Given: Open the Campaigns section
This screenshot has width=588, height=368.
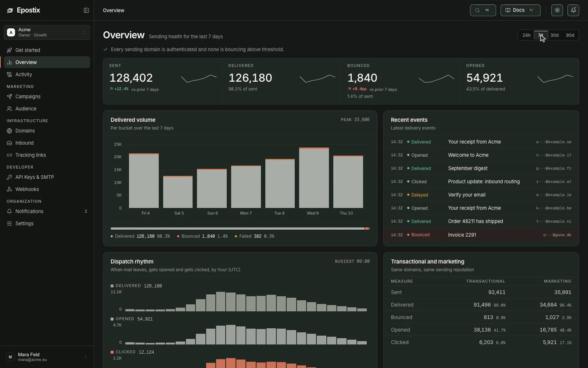Looking at the screenshot, I should (x=47, y=96).
